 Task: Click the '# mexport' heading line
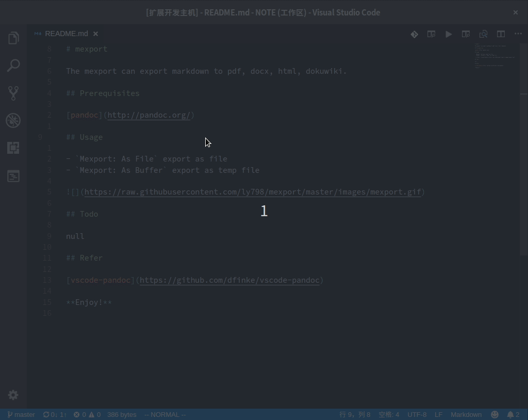(87, 49)
